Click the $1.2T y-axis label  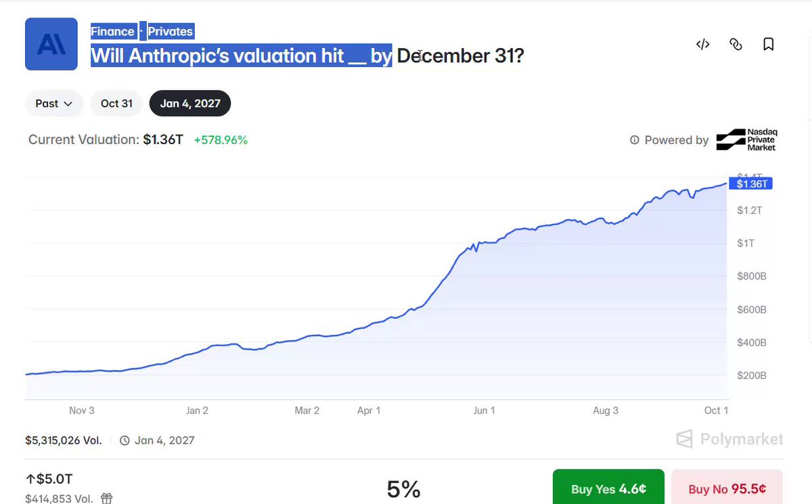[x=750, y=210]
